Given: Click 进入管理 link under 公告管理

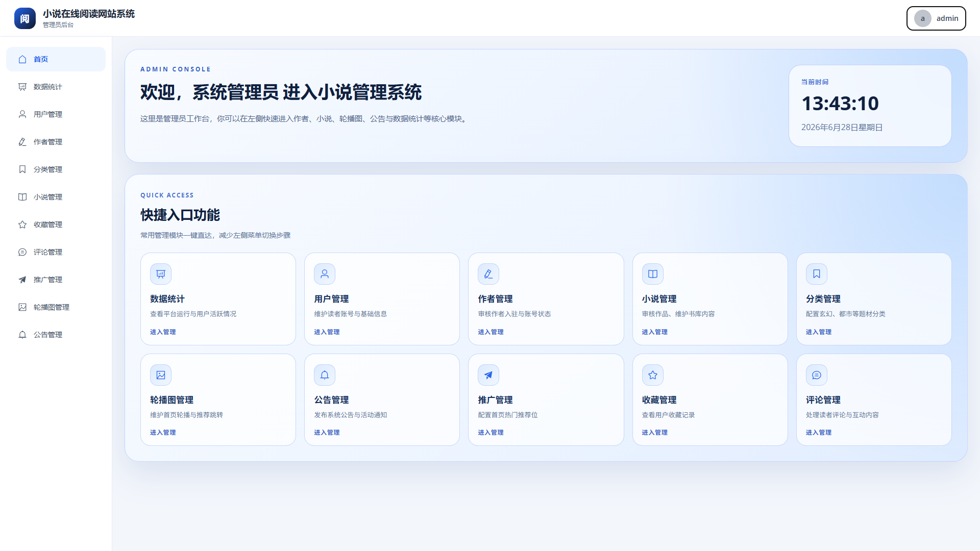Looking at the screenshot, I should point(327,432).
